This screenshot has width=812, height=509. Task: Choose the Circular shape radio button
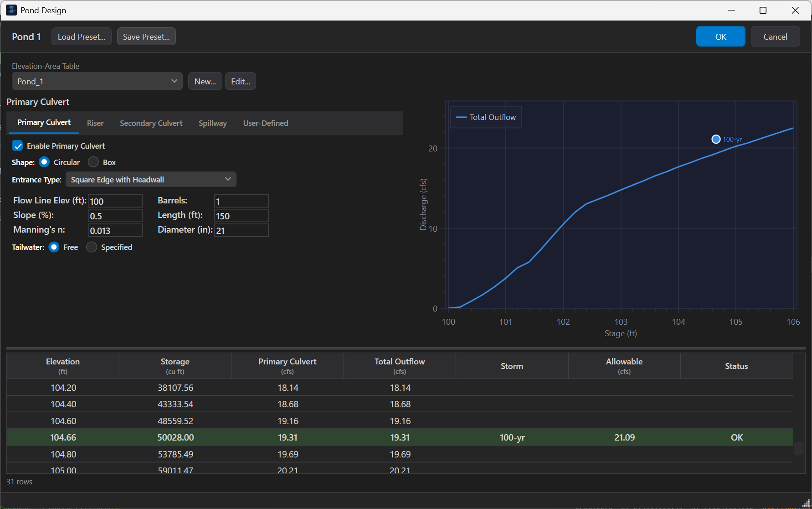coord(44,162)
